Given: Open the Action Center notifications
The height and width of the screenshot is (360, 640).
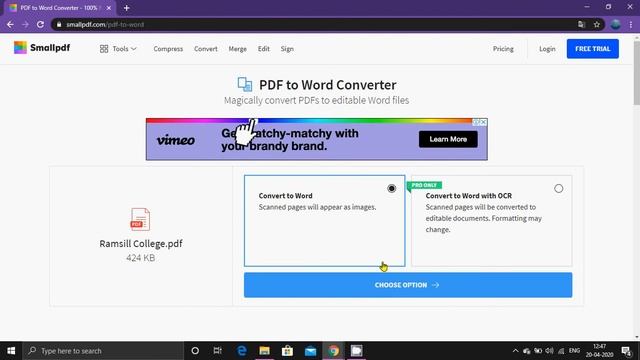Looking at the screenshot, I should tap(627, 351).
